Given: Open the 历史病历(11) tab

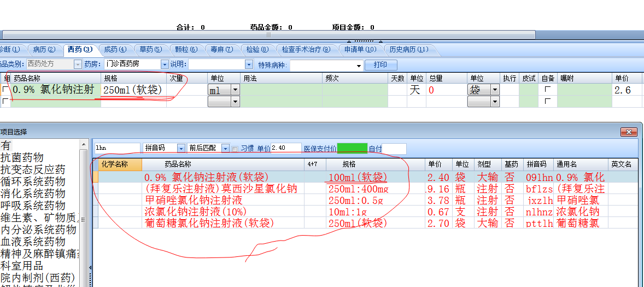Looking at the screenshot, I should pyautogui.click(x=409, y=50).
